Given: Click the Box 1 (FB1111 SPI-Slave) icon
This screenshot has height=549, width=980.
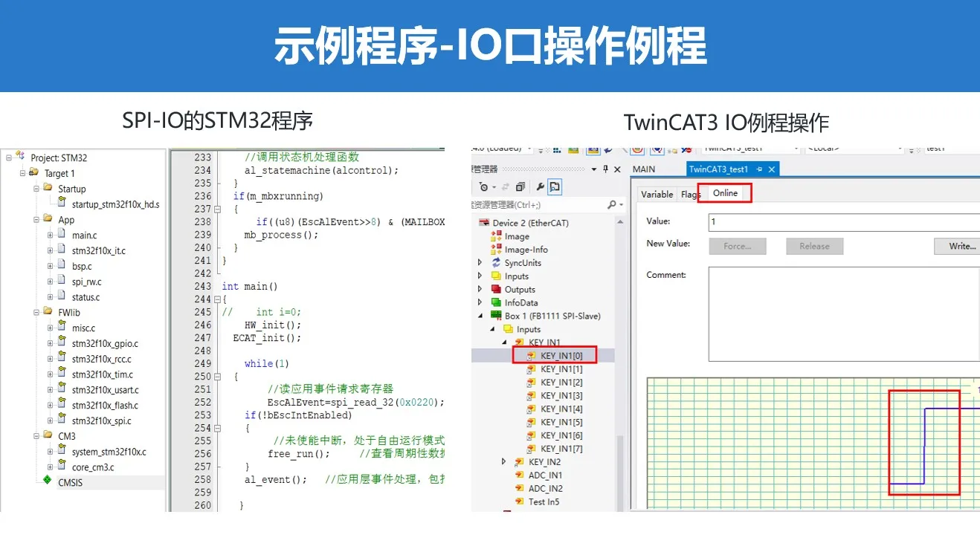Looking at the screenshot, I should coord(497,316).
